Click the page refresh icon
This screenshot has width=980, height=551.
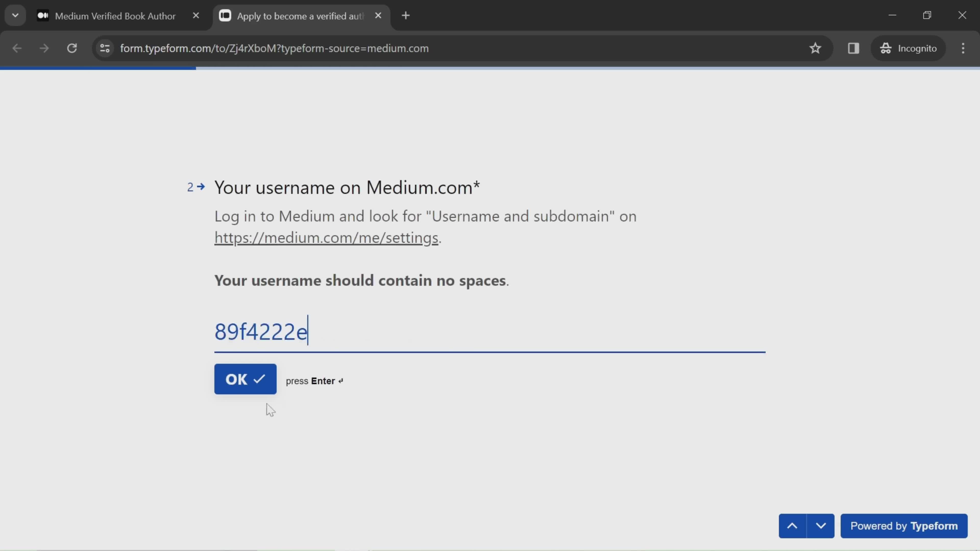click(72, 48)
